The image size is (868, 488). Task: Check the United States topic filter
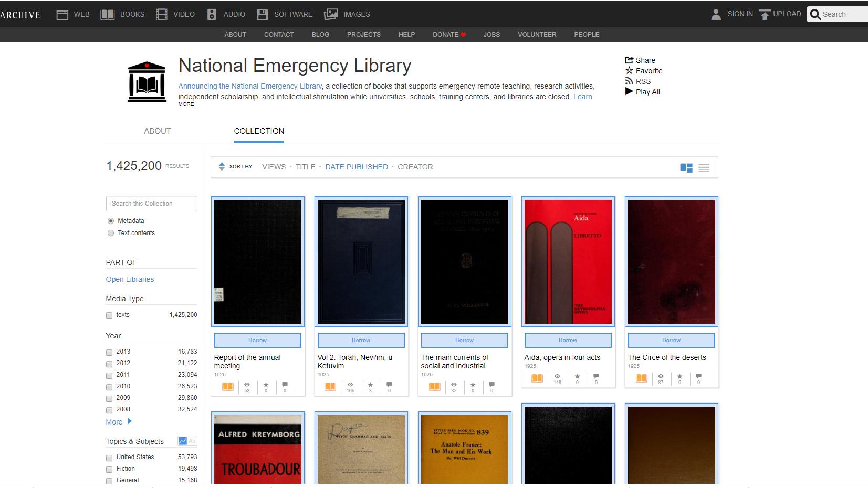[109, 458]
